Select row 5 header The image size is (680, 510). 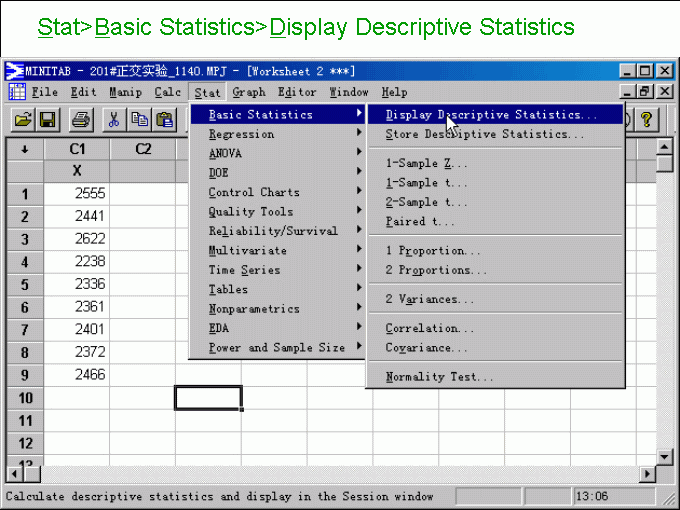[24, 284]
